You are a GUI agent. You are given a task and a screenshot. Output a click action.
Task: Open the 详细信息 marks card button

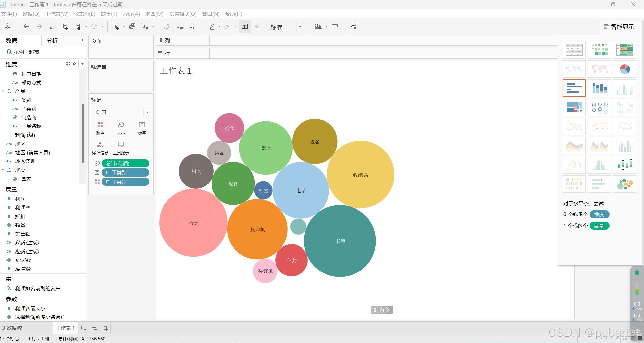coord(100,147)
